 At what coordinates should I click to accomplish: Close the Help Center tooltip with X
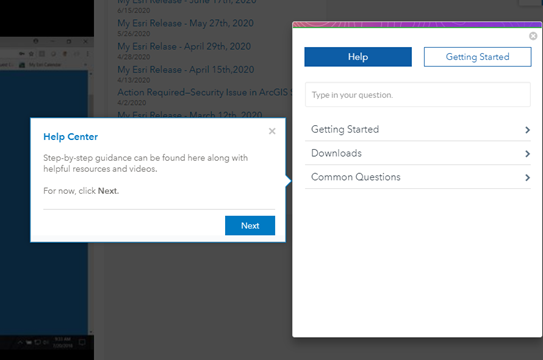point(272,131)
